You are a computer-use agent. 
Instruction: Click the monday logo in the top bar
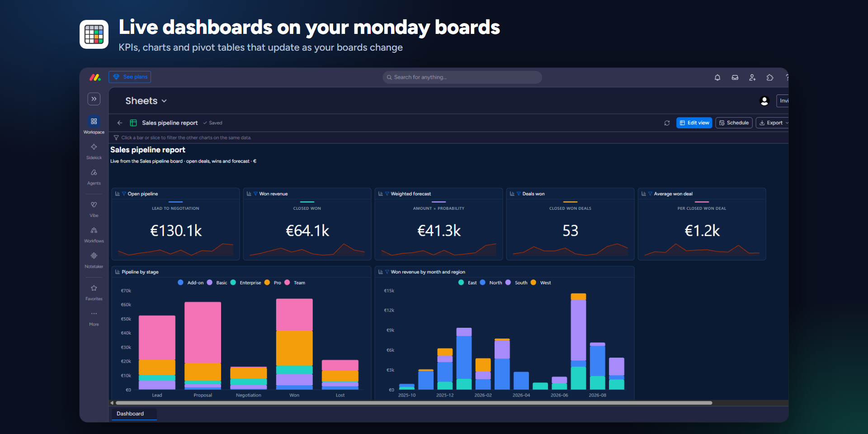95,77
